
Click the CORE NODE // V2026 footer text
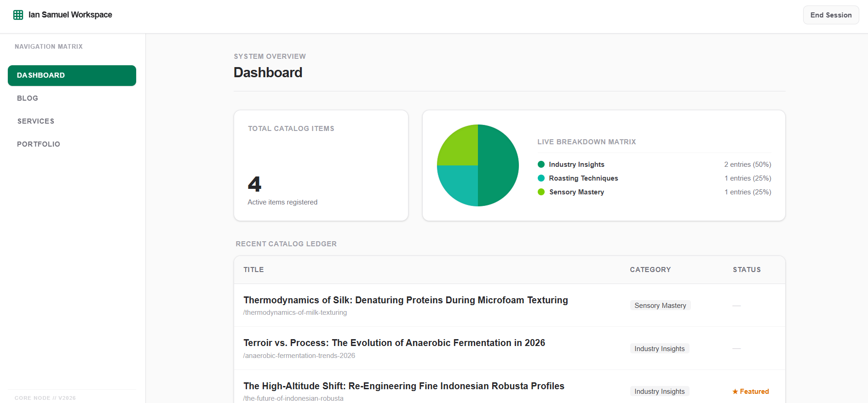[45, 398]
